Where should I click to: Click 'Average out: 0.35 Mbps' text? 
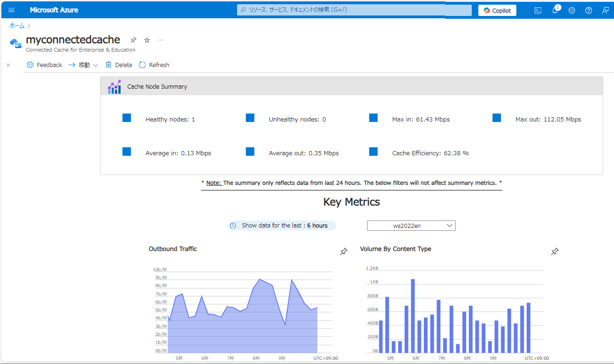[304, 153]
